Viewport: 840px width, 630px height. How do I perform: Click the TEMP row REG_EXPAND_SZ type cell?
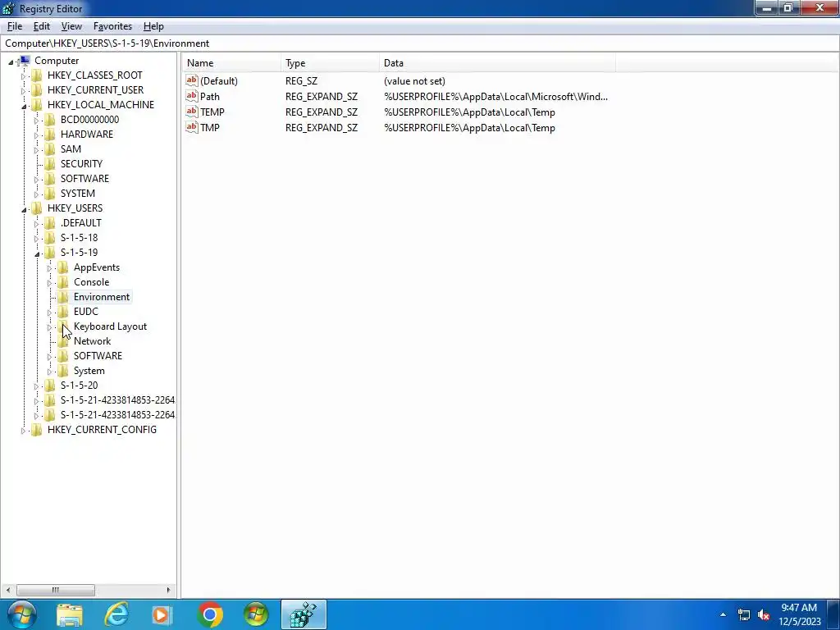coord(322,112)
